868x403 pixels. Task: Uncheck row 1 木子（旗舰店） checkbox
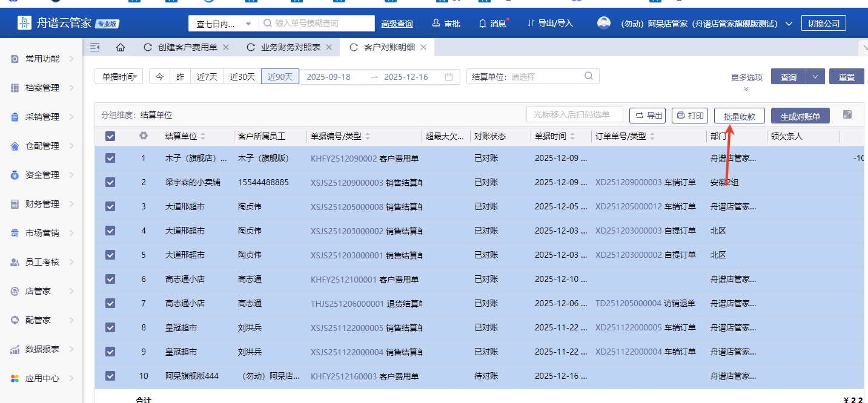click(110, 158)
